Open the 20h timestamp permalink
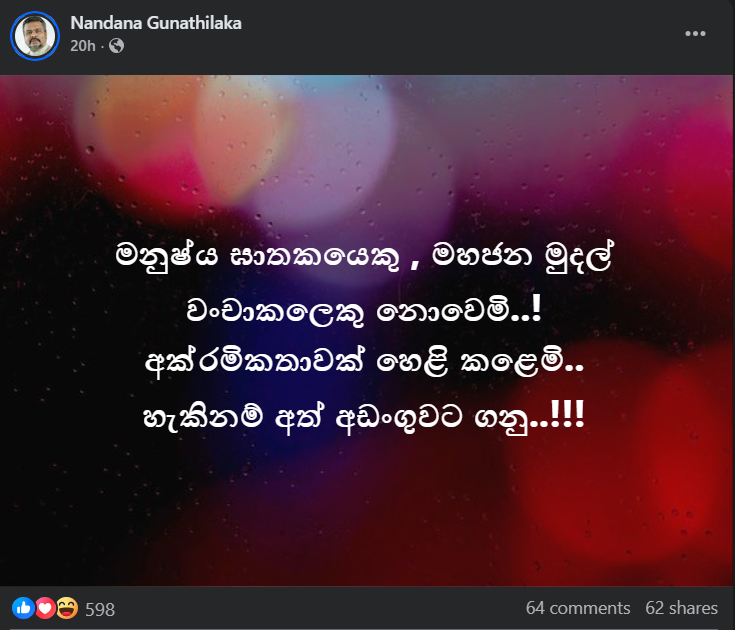Image resolution: width=735 pixels, height=630 pixels. coord(82,46)
